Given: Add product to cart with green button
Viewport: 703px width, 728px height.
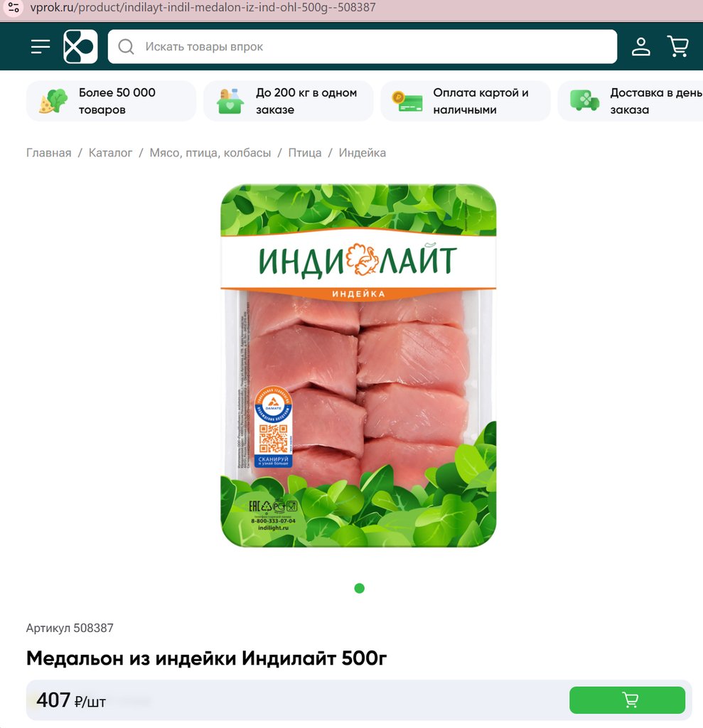Looking at the screenshot, I should (x=627, y=700).
